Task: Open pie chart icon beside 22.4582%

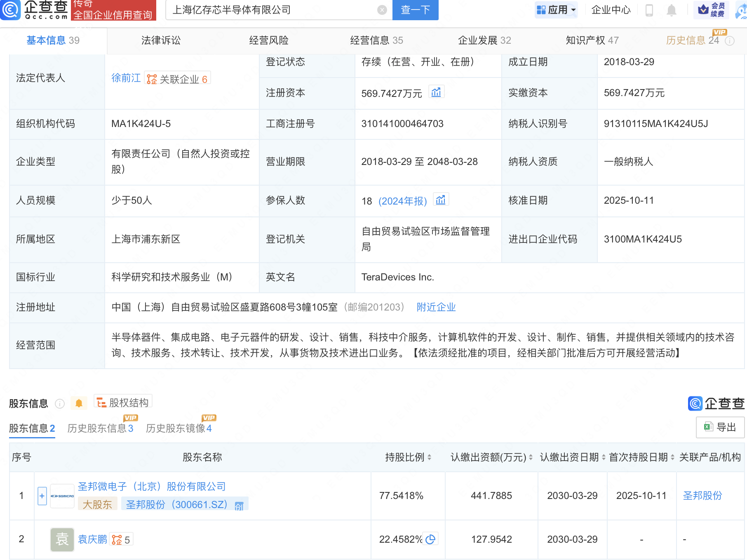Action: (x=430, y=539)
